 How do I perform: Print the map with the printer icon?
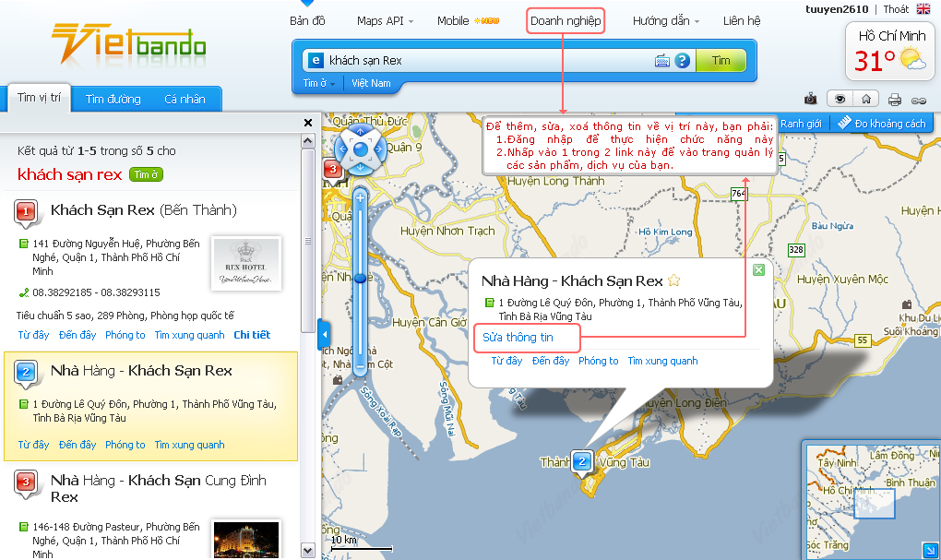(895, 100)
